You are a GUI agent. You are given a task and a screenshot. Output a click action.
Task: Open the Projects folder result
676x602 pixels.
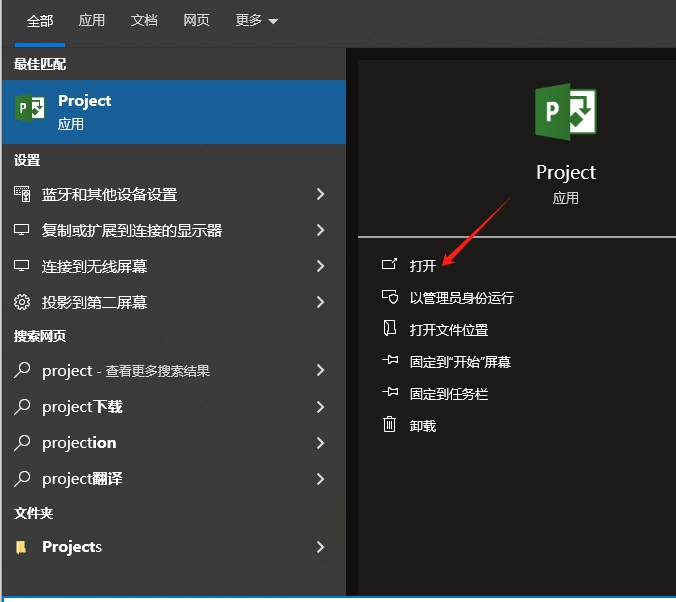[x=174, y=547]
